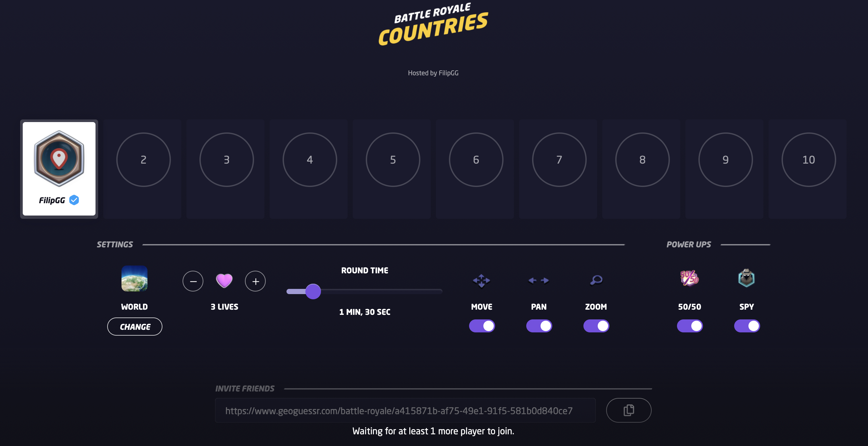Click the Spy power-up icon
Screen dimensions: 868x446
coord(747,279)
